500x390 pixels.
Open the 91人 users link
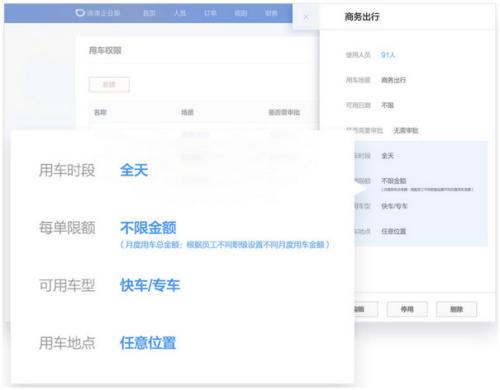point(388,55)
